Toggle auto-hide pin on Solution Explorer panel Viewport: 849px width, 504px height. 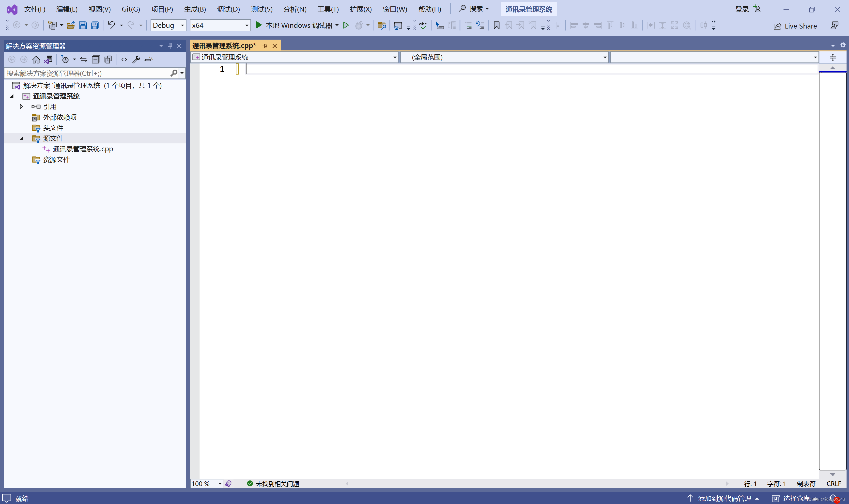[170, 46]
